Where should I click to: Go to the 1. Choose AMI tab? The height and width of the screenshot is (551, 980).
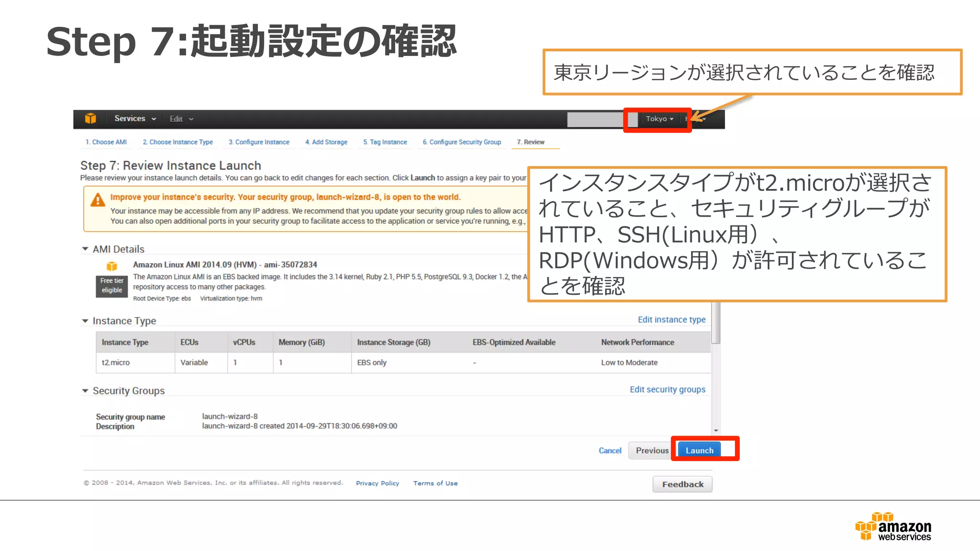(x=106, y=142)
